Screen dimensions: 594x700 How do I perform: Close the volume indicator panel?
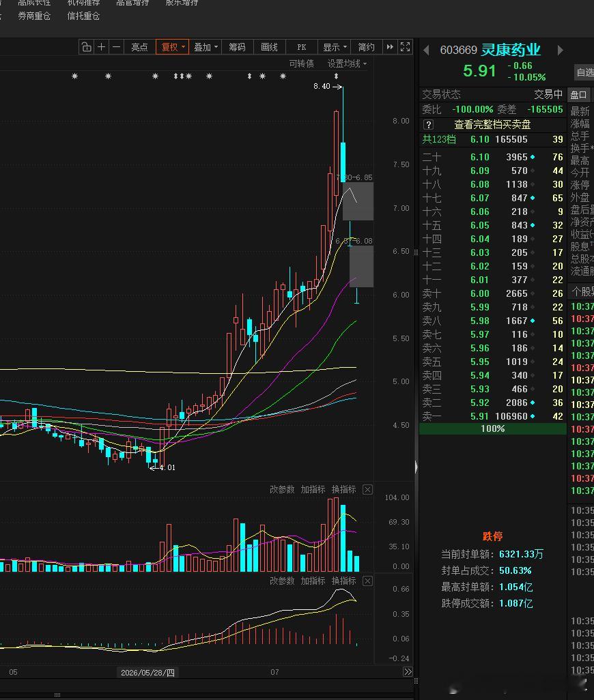(x=367, y=490)
